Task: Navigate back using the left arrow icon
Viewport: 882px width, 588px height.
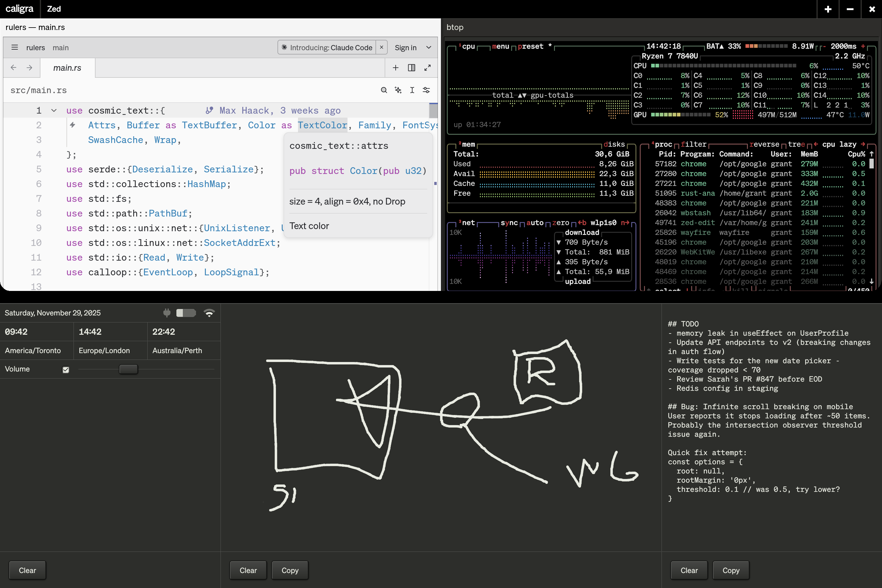Action: [14, 68]
